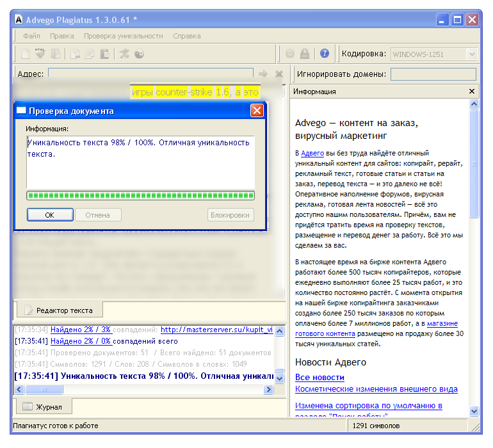Click the green progress bar in dialog
This screenshot has height=448, width=493.
(x=141, y=196)
